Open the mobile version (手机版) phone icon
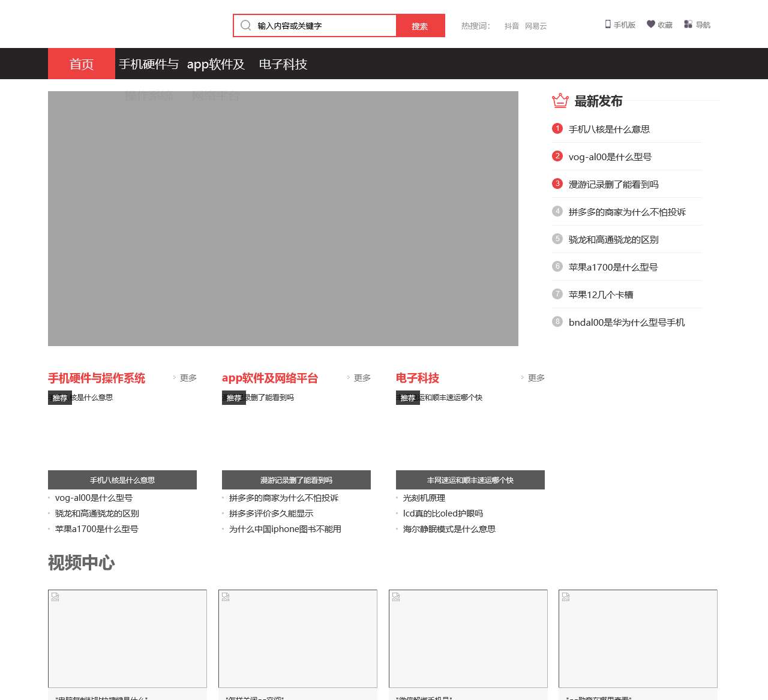768x700 pixels. pos(608,25)
